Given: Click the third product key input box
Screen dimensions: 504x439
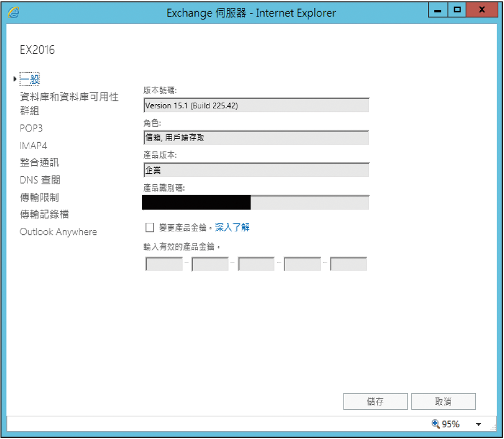Looking at the screenshot, I should point(256,264).
